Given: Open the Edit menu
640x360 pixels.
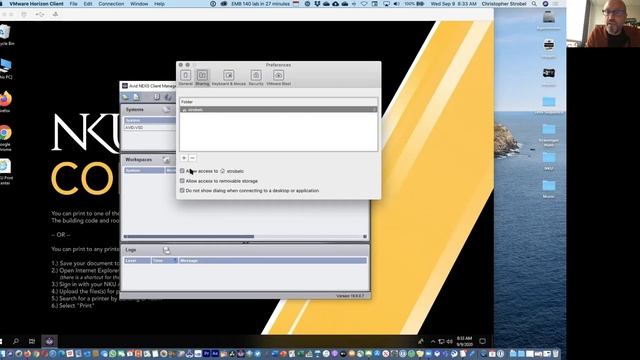Looking at the screenshot, I should tap(88, 4).
